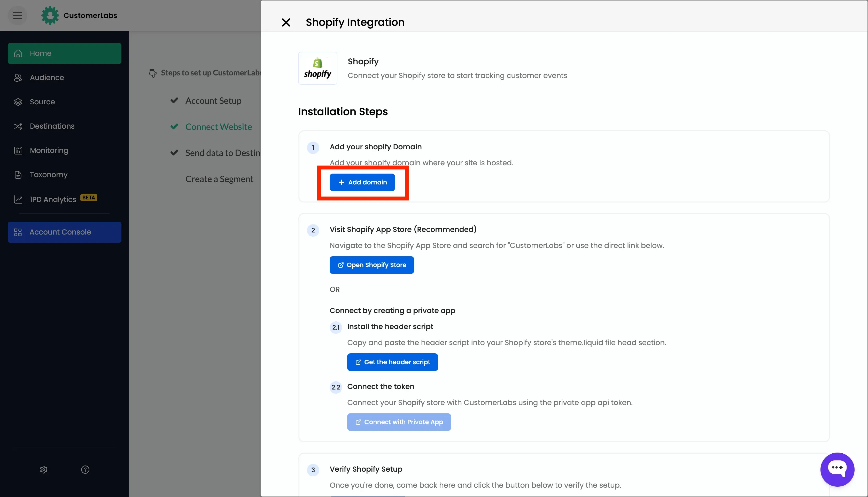Click the CustomerLabs gear logo
Image resolution: width=868 pixels, height=497 pixels.
[x=50, y=15]
